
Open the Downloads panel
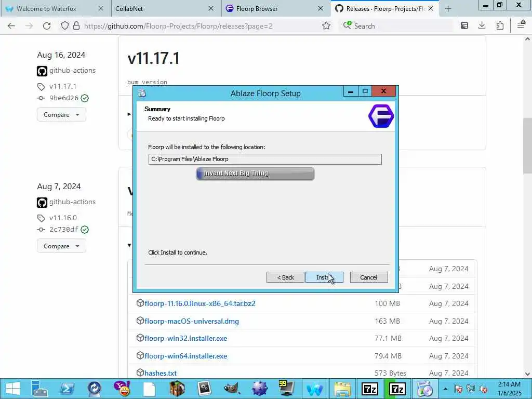coord(482,26)
